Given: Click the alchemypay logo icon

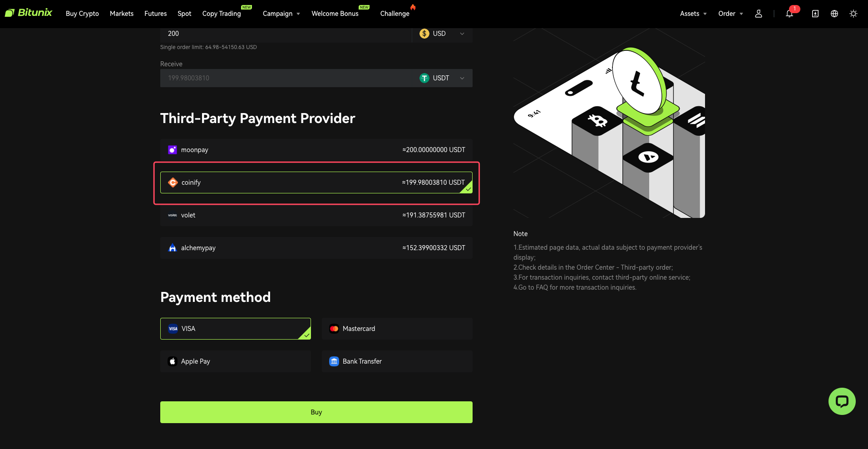Looking at the screenshot, I should coord(173,248).
